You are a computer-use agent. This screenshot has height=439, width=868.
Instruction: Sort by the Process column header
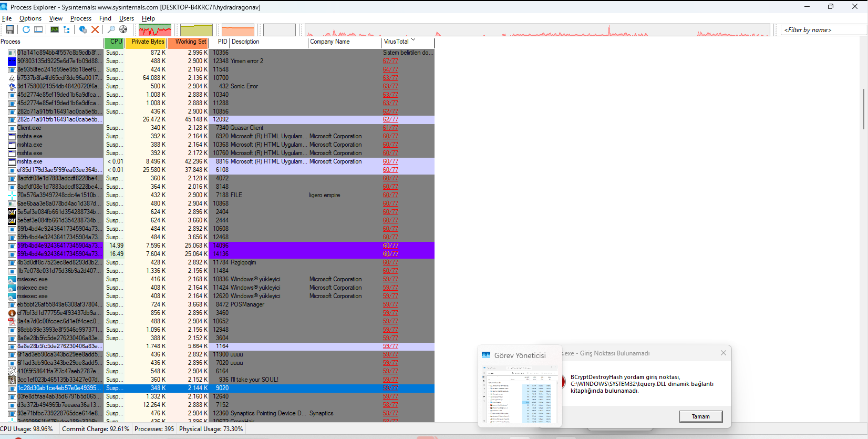(51, 42)
